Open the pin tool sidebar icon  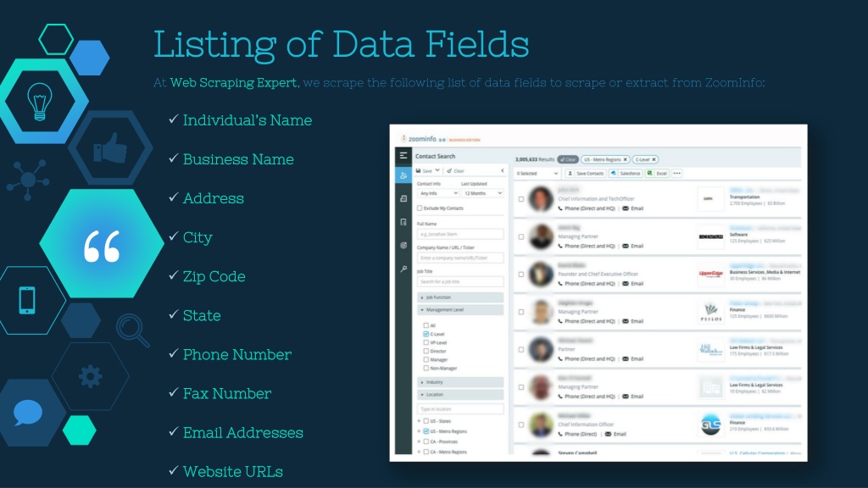(403, 269)
